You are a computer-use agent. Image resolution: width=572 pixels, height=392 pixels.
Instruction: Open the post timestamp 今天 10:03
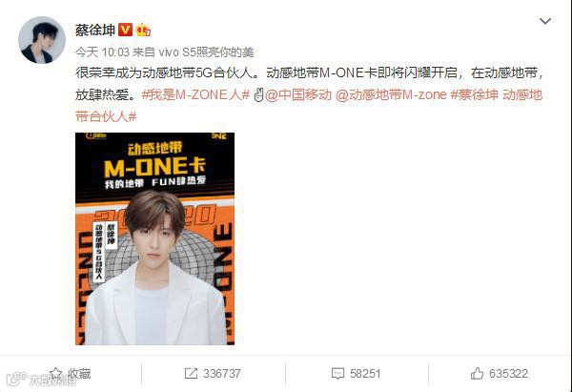click(102, 52)
